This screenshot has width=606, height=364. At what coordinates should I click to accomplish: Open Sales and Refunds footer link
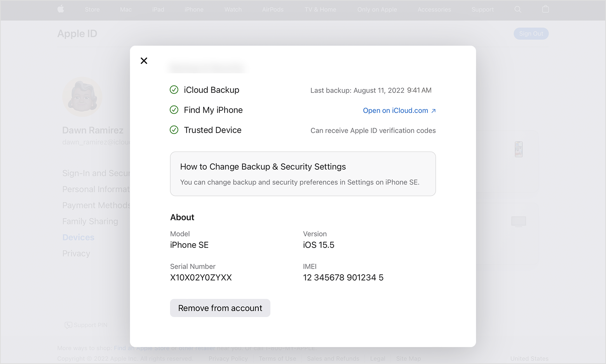[333, 359]
